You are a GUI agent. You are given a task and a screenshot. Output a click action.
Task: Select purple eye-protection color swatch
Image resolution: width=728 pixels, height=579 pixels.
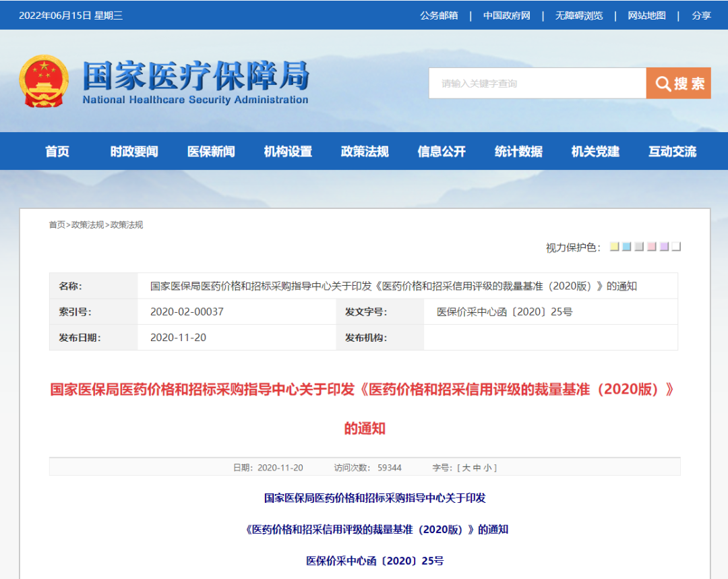(x=665, y=247)
